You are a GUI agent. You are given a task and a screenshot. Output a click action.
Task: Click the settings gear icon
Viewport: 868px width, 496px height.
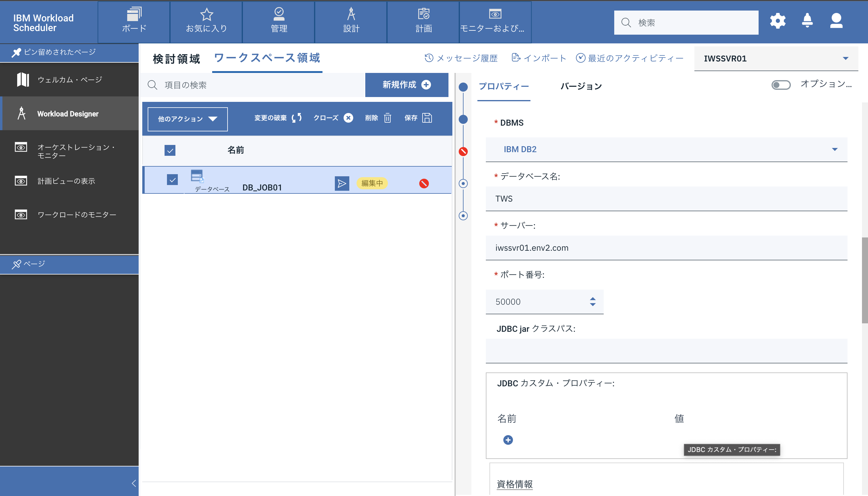coord(778,21)
